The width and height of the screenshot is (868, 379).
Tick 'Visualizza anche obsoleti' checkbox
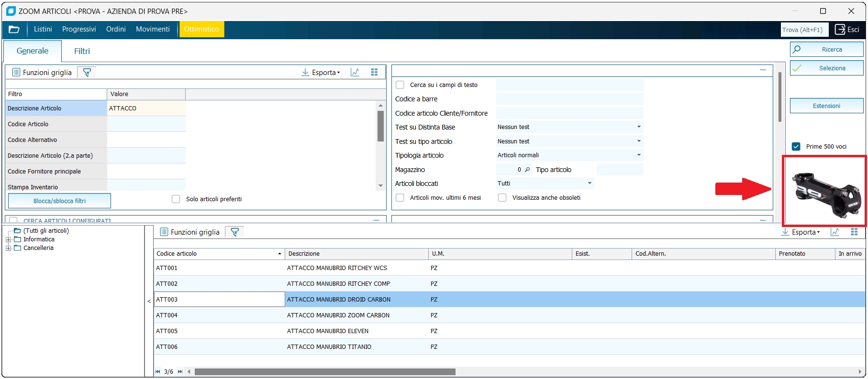point(502,198)
